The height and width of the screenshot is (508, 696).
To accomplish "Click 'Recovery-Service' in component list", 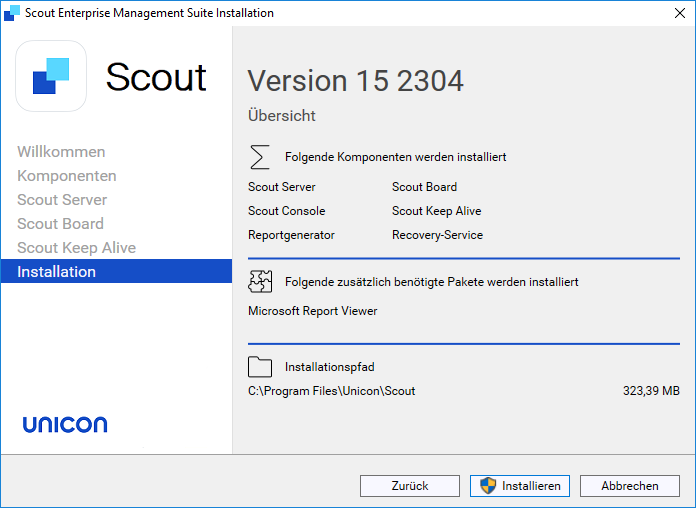I will pyautogui.click(x=437, y=235).
